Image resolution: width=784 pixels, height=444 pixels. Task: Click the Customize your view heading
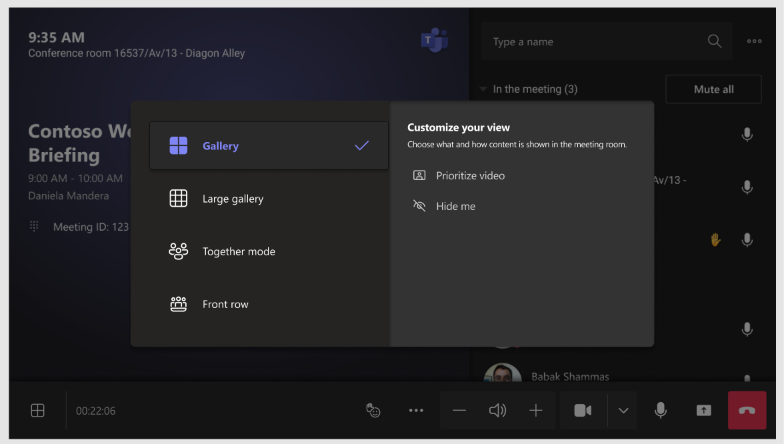(x=458, y=128)
